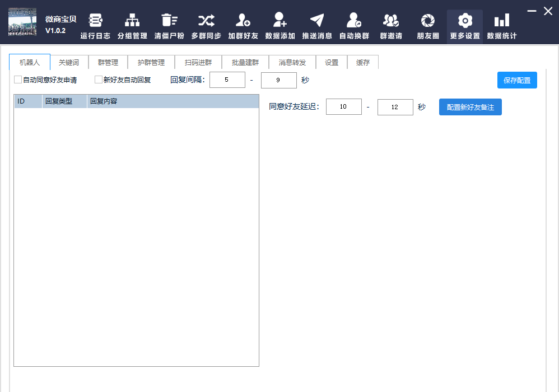This screenshot has height=392, width=559.
Task: Open 分组管理 group management icon
Action: pos(132,21)
